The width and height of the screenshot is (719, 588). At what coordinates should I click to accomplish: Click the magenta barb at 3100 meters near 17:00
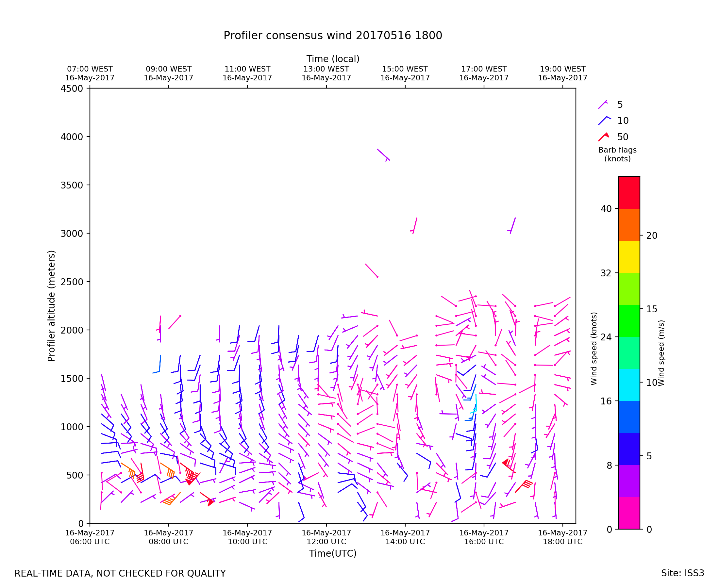[x=513, y=226]
